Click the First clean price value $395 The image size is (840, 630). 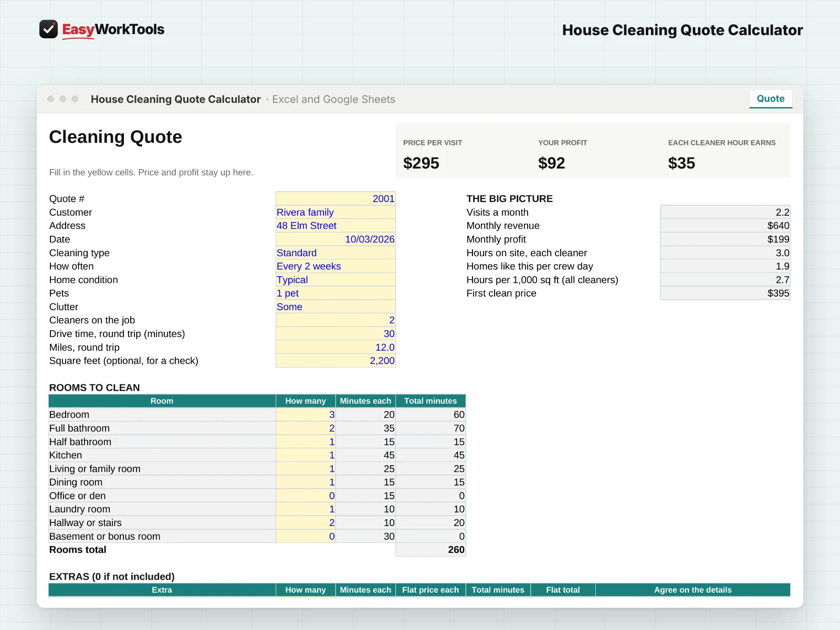725,293
